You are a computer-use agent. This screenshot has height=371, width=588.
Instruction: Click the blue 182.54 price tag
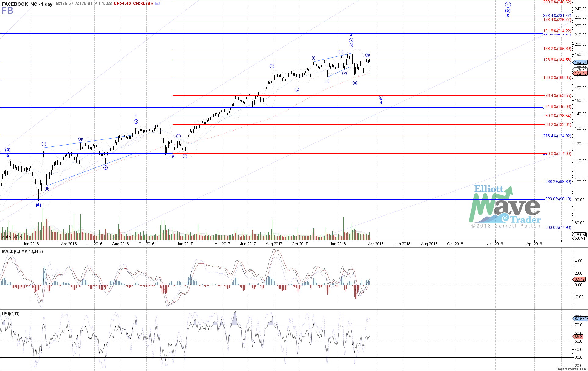pos(580,62)
